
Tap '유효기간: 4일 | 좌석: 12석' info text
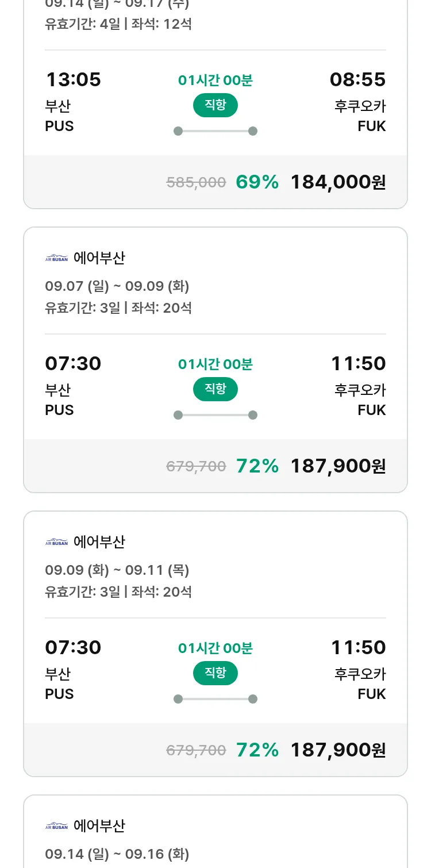[x=118, y=24]
